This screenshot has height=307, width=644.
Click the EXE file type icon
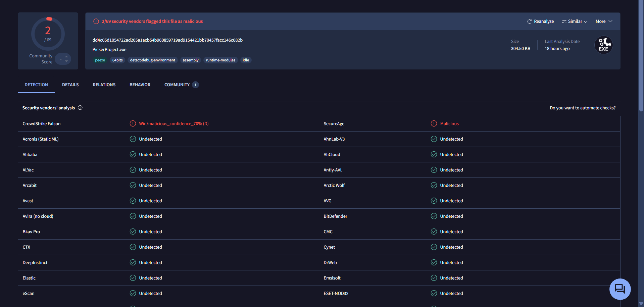(x=603, y=45)
